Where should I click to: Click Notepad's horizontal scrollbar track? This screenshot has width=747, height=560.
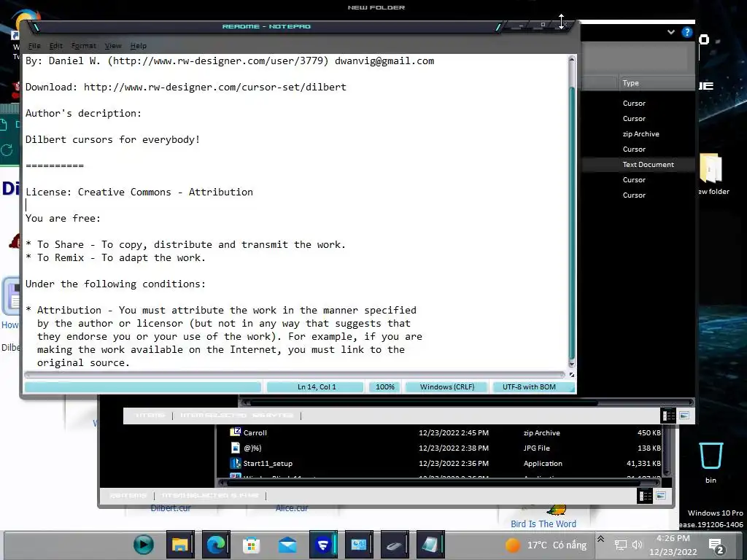pos(295,376)
